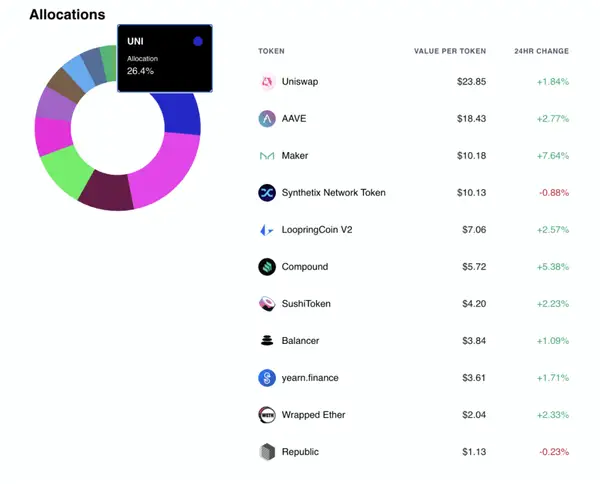Open the Synthetix Network Token name
The height and width of the screenshot is (484, 600).
(334, 192)
